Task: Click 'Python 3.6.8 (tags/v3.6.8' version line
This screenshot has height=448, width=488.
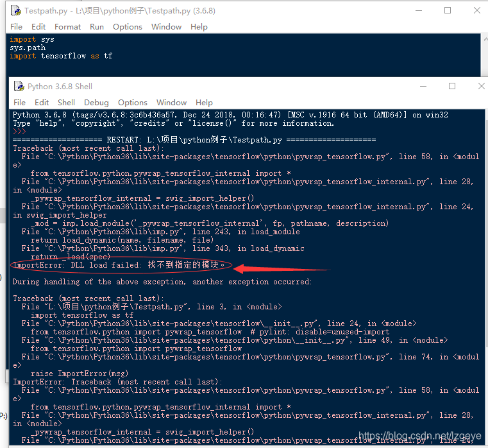Action: (230, 115)
